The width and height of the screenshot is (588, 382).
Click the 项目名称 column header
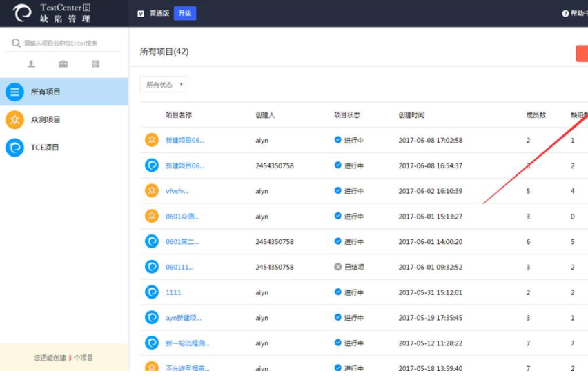click(x=179, y=115)
